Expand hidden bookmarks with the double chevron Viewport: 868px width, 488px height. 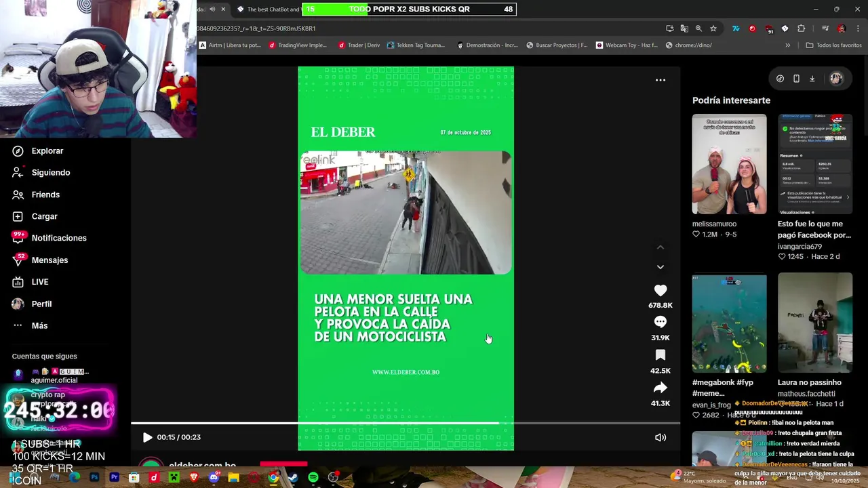pos(787,45)
